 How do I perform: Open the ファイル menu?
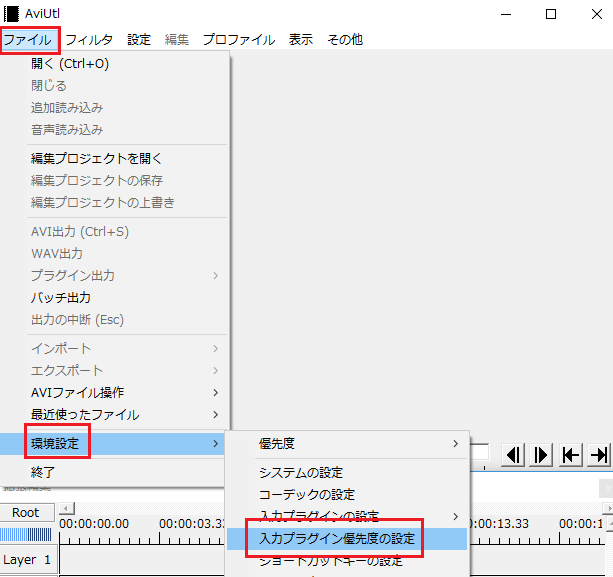click(x=28, y=39)
